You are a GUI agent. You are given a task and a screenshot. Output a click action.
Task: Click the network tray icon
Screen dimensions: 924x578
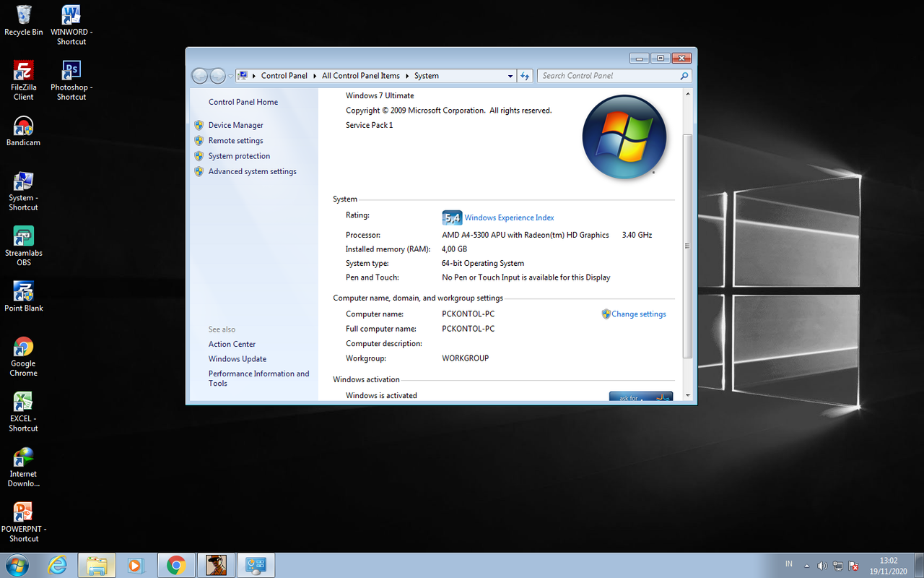838,566
